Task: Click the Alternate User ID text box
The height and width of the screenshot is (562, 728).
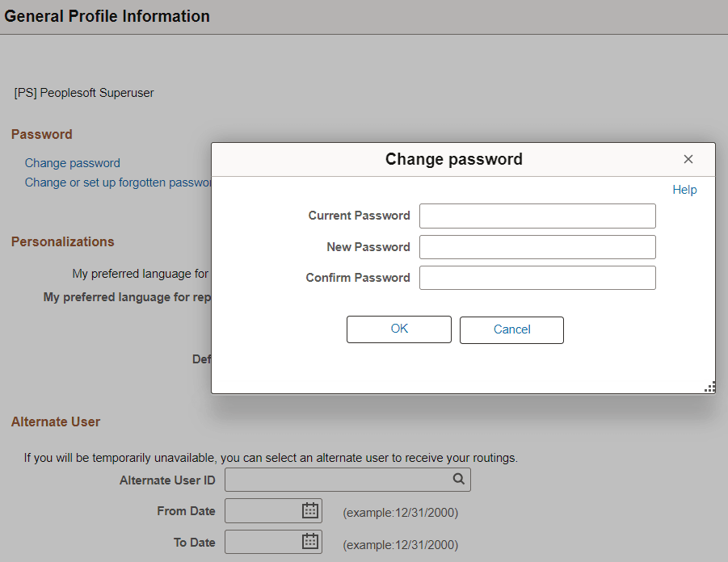Action: [339, 479]
